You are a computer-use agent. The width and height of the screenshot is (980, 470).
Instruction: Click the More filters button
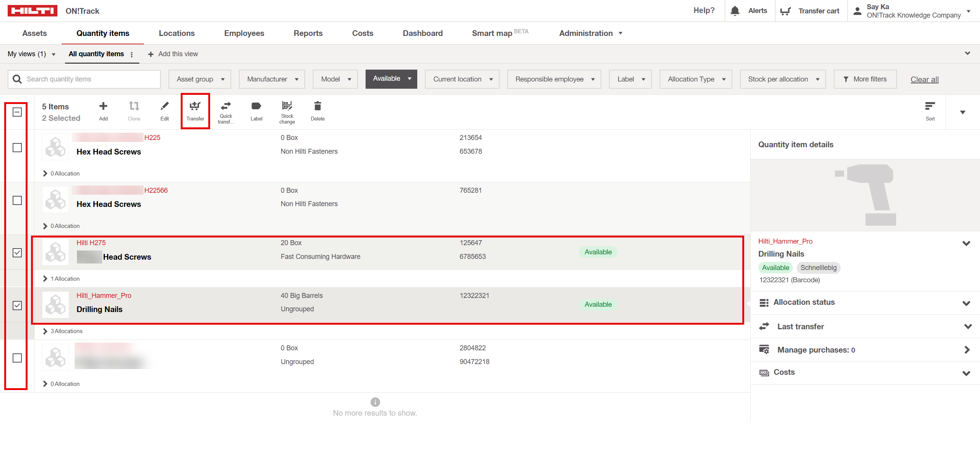tap(865, 79)
